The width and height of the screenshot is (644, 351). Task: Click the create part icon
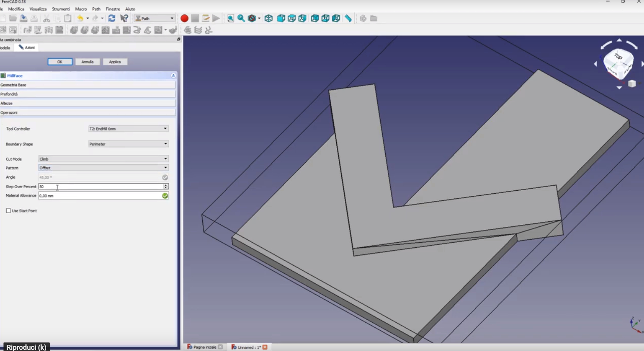(x=363, y=18)
